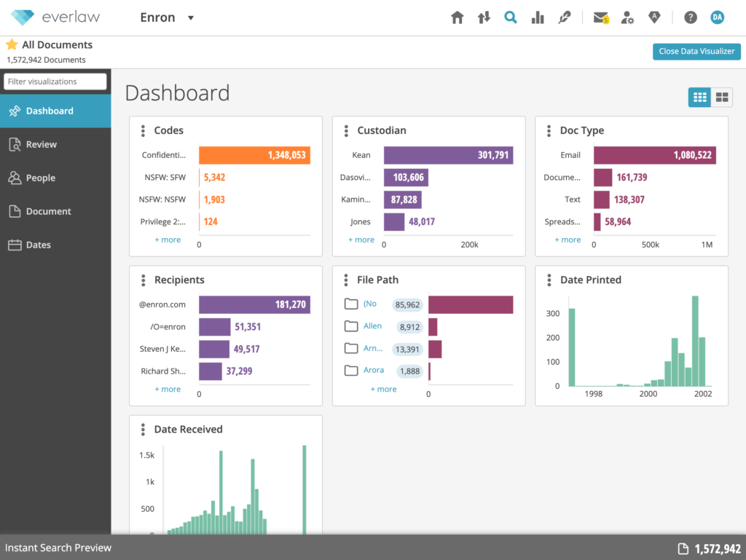Open the analytics bar chart icon

[x=538, y=17]
